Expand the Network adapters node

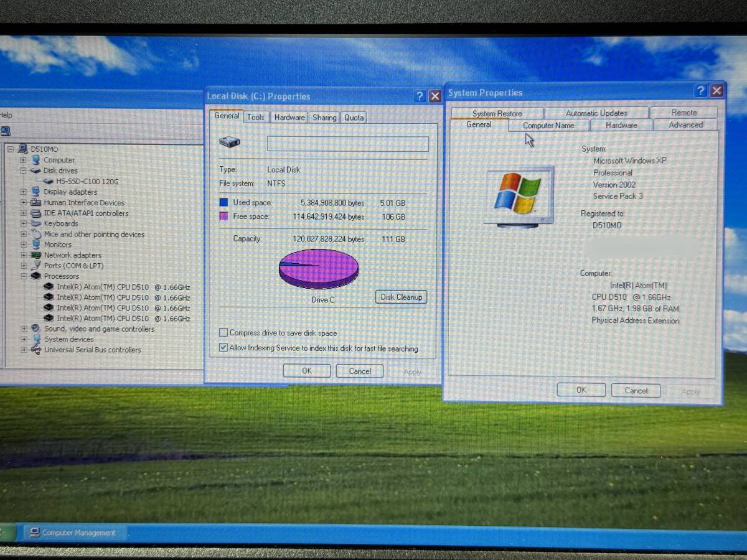click(x=24, y=255)
